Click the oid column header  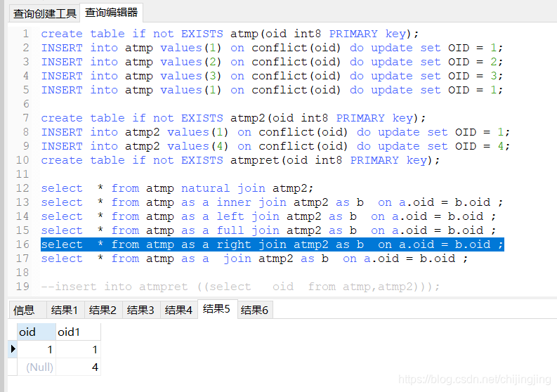(37, 332)
